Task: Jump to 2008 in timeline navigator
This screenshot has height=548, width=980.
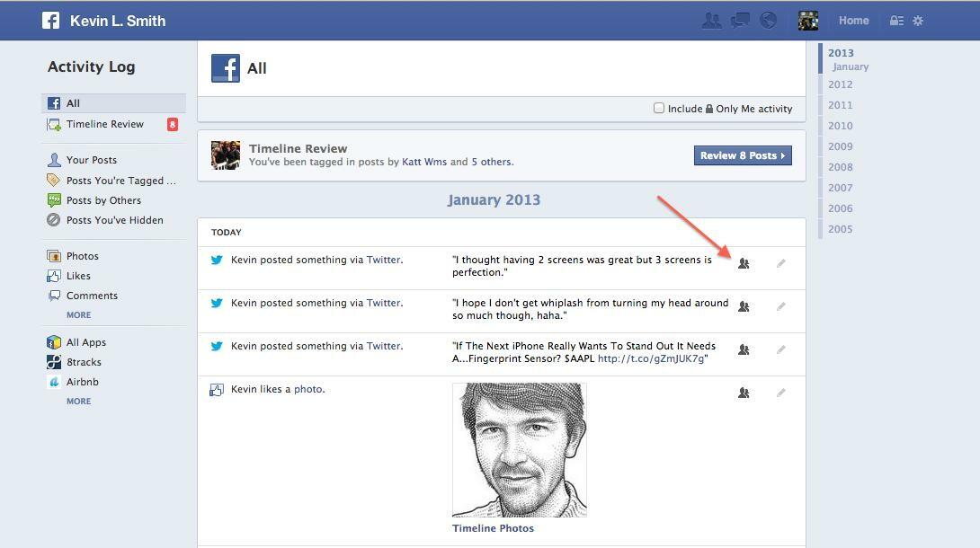Action: point(840,167)
